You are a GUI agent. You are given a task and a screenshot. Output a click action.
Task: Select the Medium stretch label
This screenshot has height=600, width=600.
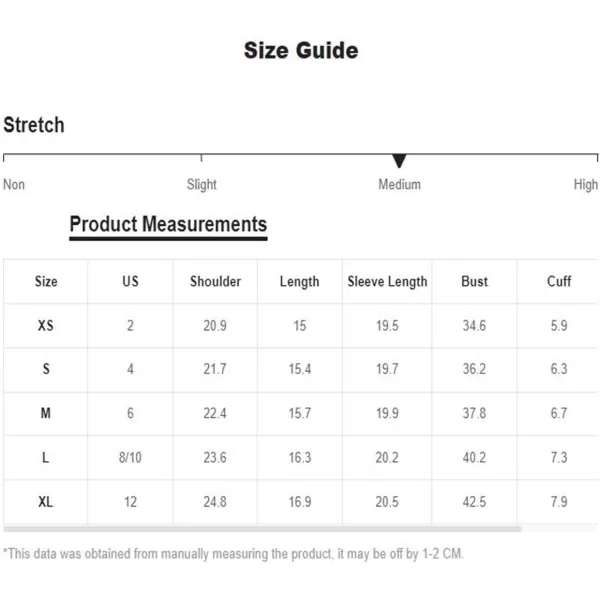click(399, 184)
